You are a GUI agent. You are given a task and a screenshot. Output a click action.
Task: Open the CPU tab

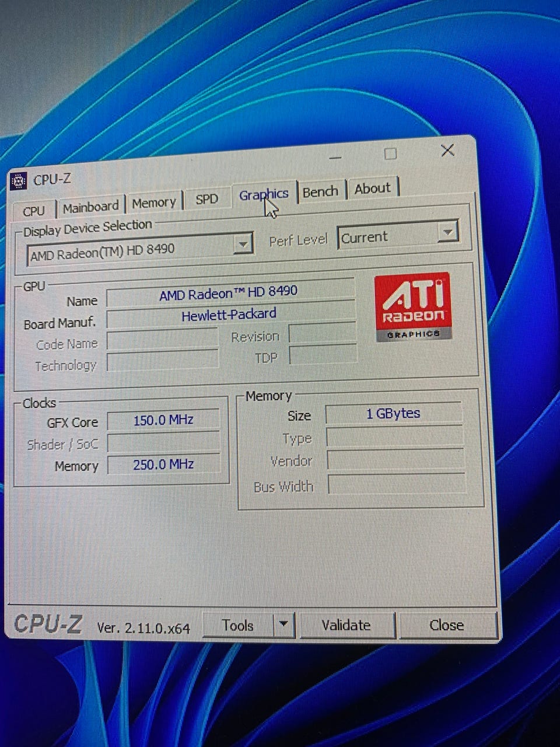tap(34, 211)
